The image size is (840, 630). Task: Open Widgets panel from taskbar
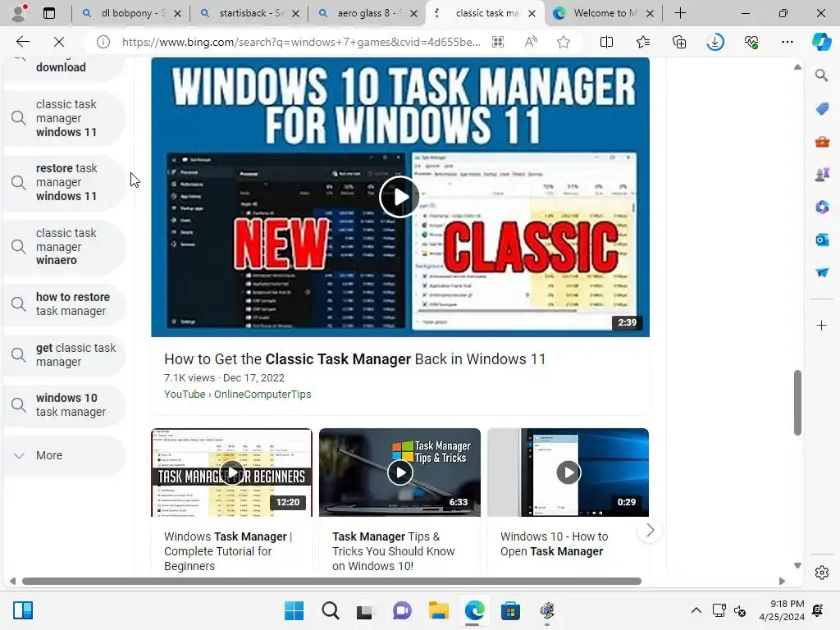23,610
